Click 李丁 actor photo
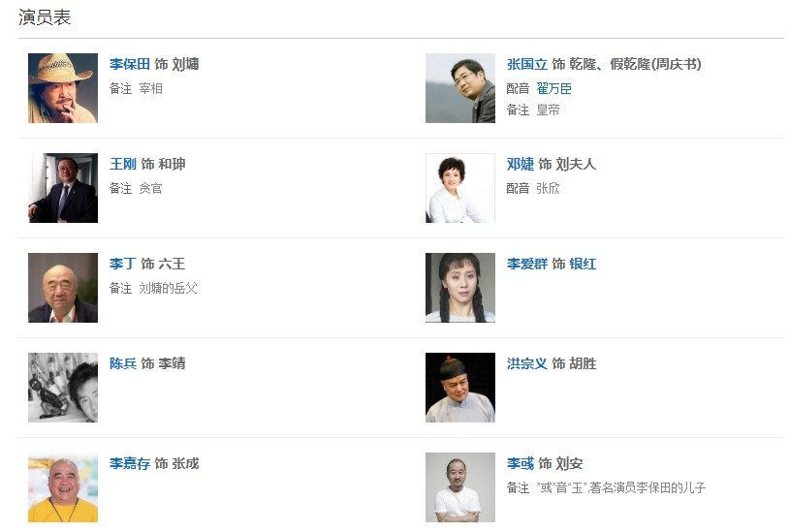The image size is (789, 532). coord(63,288)
